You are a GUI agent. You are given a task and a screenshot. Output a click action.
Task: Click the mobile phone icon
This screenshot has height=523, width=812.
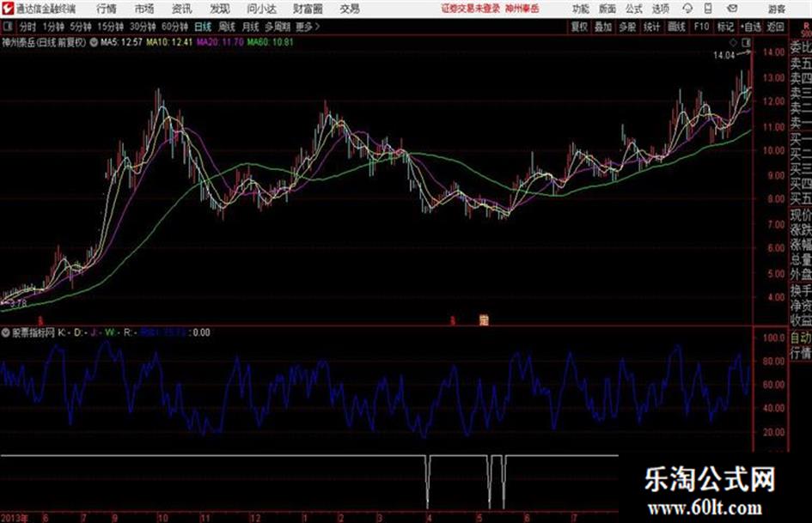coord(708,9)
